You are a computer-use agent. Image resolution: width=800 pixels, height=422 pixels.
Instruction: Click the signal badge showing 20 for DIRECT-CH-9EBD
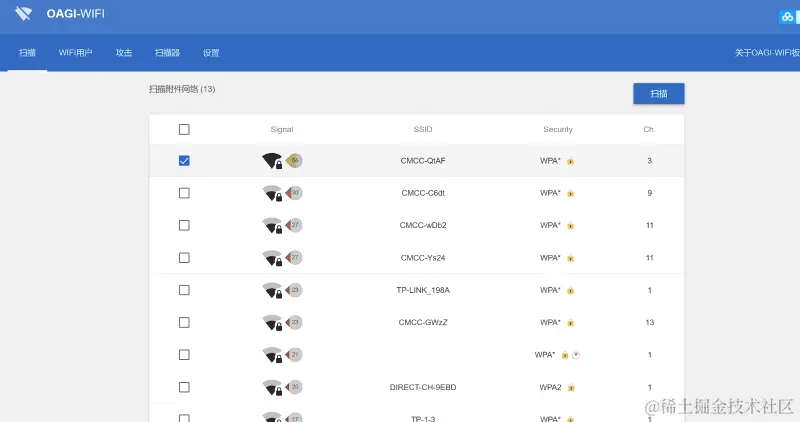pos(294,387)
